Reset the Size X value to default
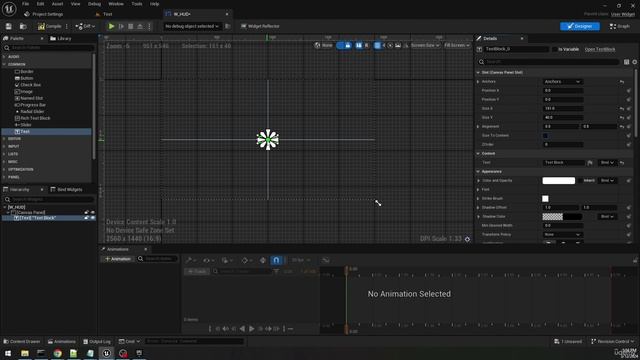640x360 pixels. coord(622,109)
